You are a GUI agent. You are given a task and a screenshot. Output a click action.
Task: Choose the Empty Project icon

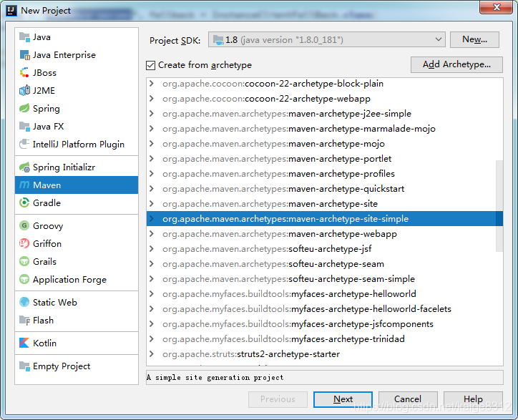[x=24, y=366]
